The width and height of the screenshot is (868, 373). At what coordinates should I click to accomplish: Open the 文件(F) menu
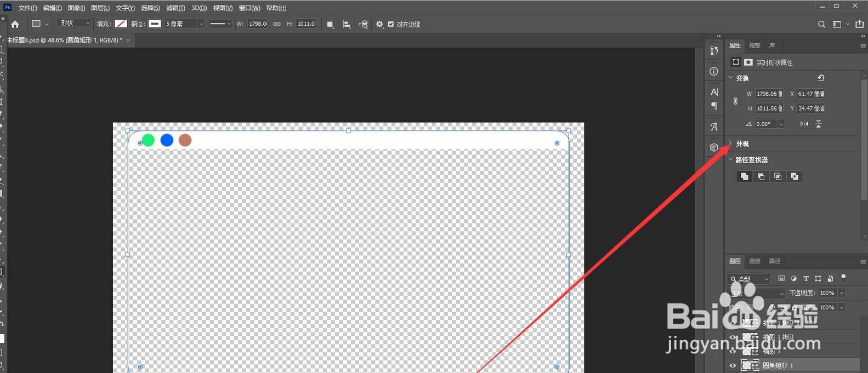click(x=27, y=8)
